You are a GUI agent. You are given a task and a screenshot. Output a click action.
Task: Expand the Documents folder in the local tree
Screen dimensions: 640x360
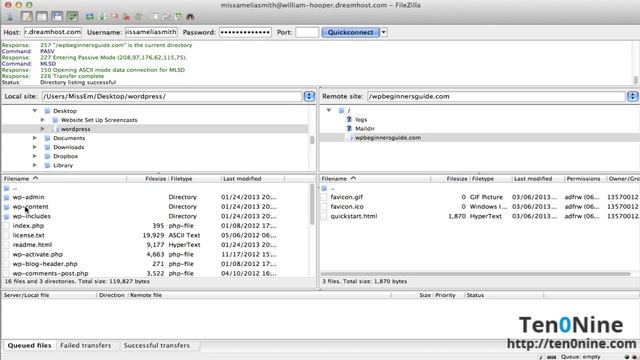35,138
